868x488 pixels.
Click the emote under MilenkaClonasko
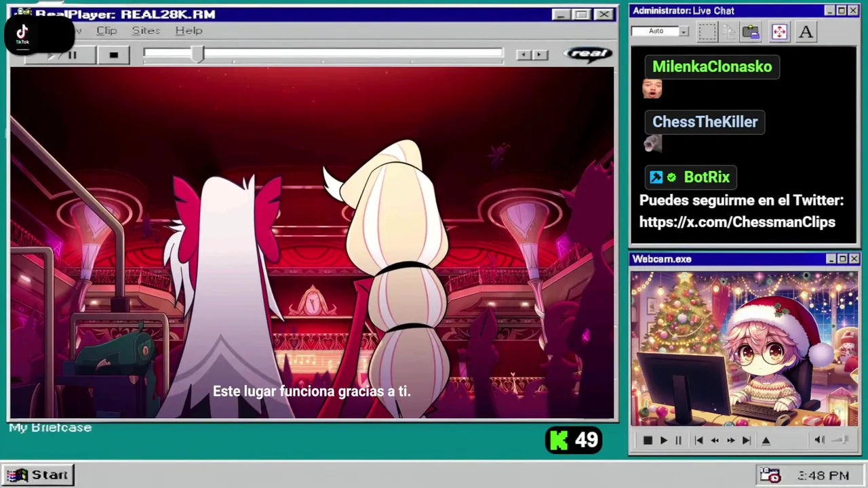tap(652, 88)
